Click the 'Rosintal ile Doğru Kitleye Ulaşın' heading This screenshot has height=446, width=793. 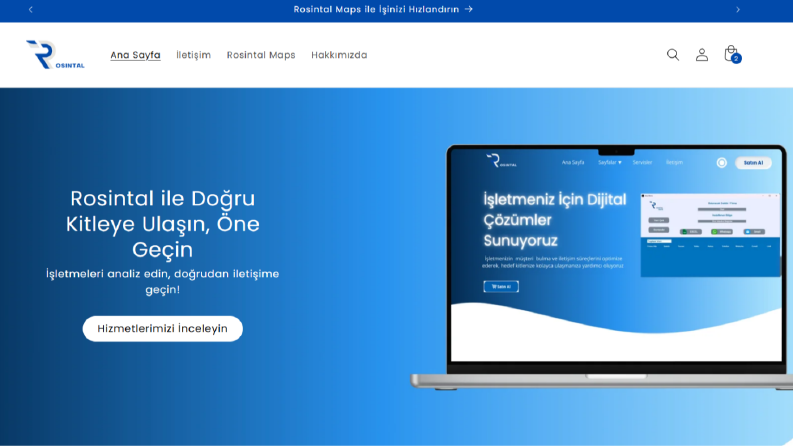[162, 224]
